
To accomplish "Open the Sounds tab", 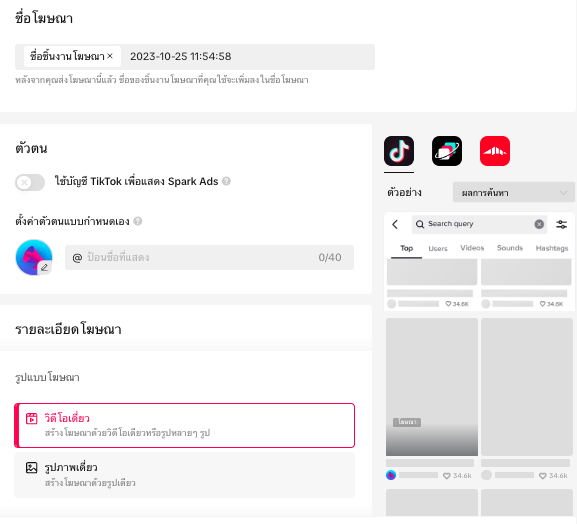I will click(x=510, y=248).
